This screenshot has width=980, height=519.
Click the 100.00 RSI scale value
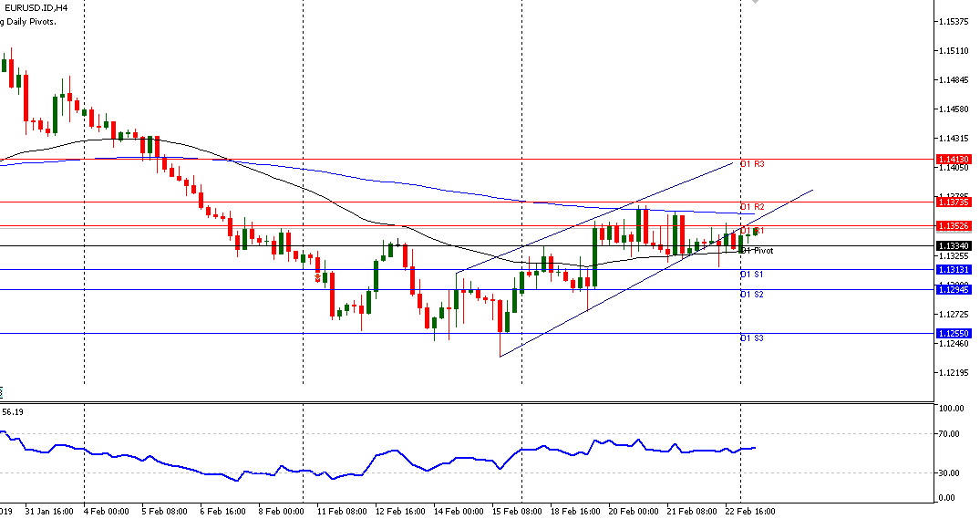(x=952, y=409)
